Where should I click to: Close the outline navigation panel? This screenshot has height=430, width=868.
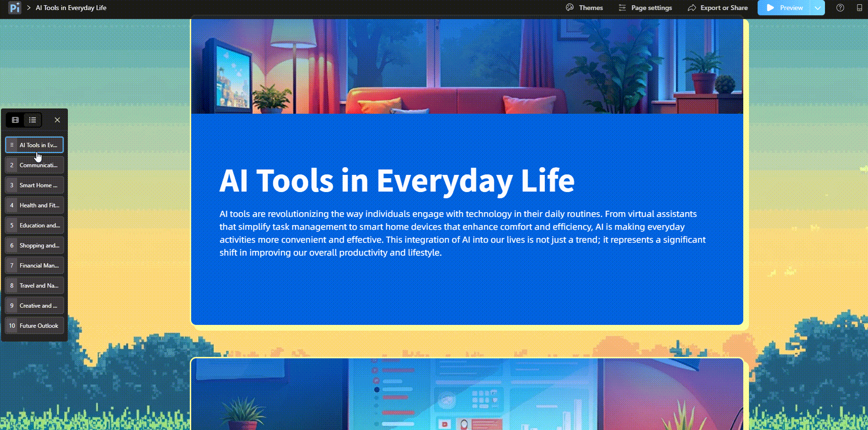click(57, 120)
